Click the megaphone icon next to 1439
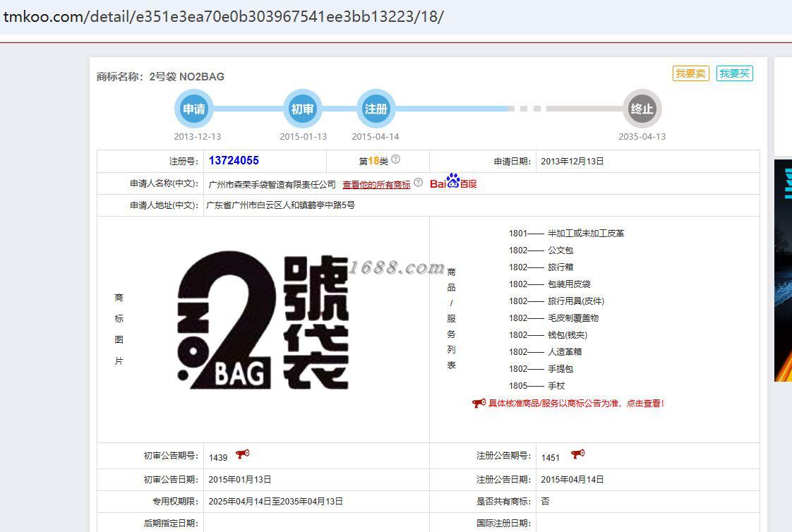 (x=242, y=454)
